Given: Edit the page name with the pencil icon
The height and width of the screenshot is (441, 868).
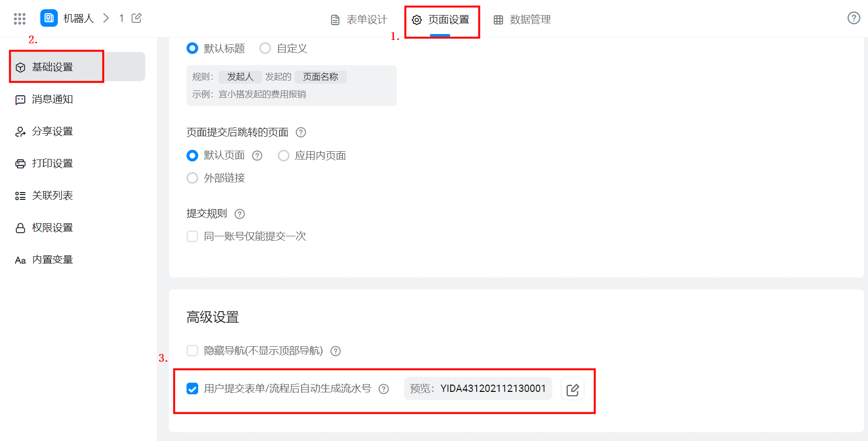Looking at the screenshot, I should coord(136,18).
